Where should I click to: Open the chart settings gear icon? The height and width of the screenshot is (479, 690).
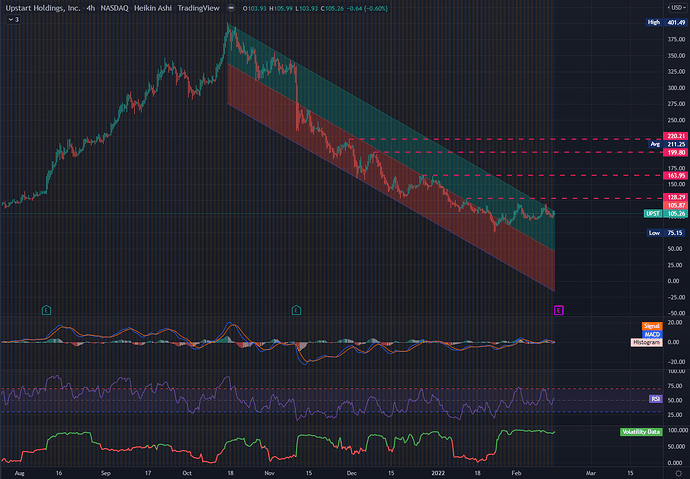[678, 473]
